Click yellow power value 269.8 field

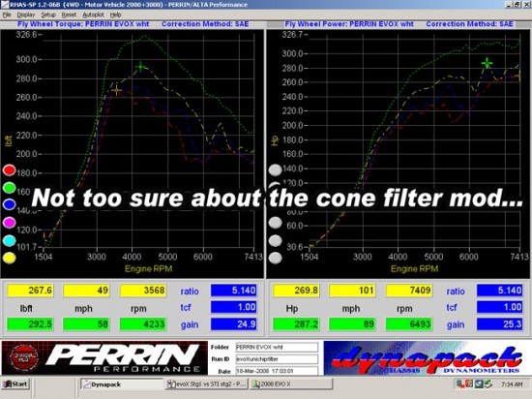(x=296, y=291)
